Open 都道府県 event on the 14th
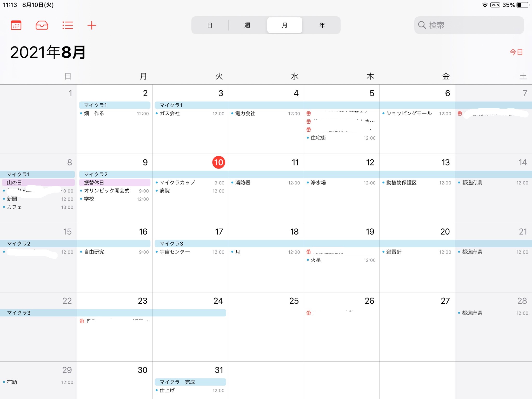Viewport: 532px width, 399px height. point(494,183)
